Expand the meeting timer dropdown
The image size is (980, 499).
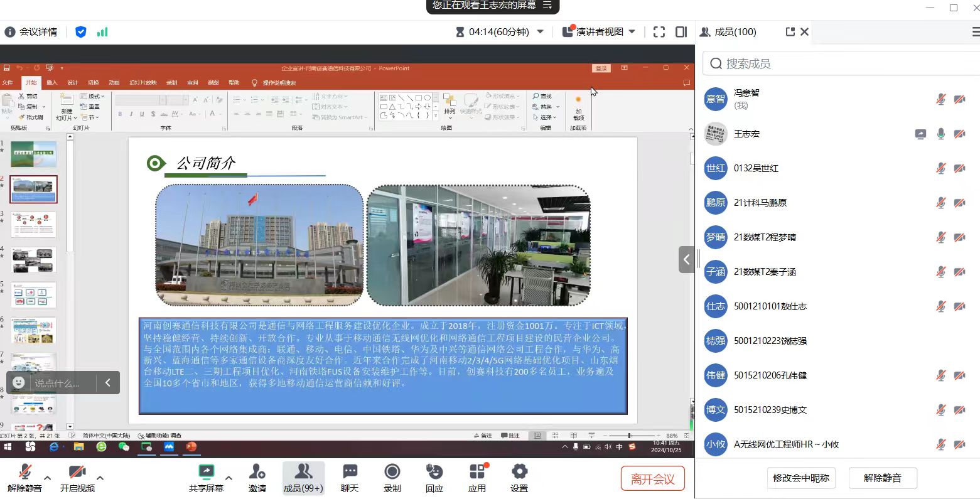click(x=540, y=32)
